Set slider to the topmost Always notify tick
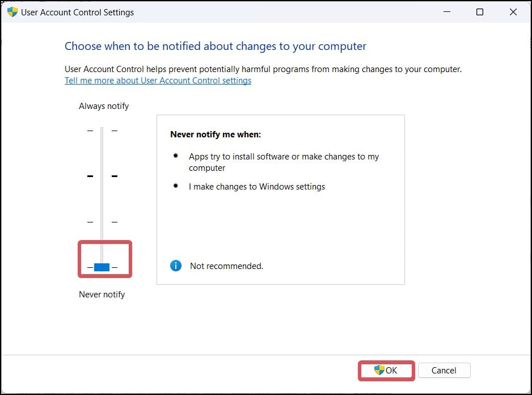 click(102, 131)
